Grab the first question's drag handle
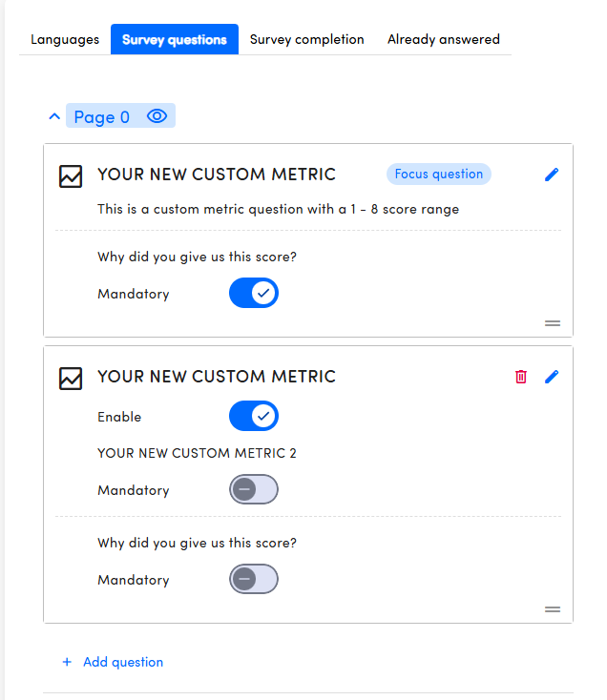Image resolution: width=607 pixels, height=700 pixels. click(553, 323)
